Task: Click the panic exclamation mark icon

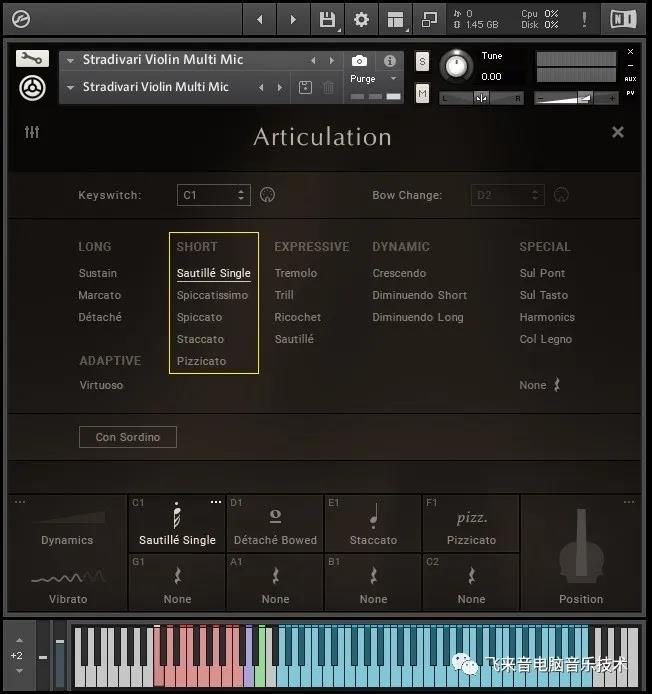Action: click(584, 19)
